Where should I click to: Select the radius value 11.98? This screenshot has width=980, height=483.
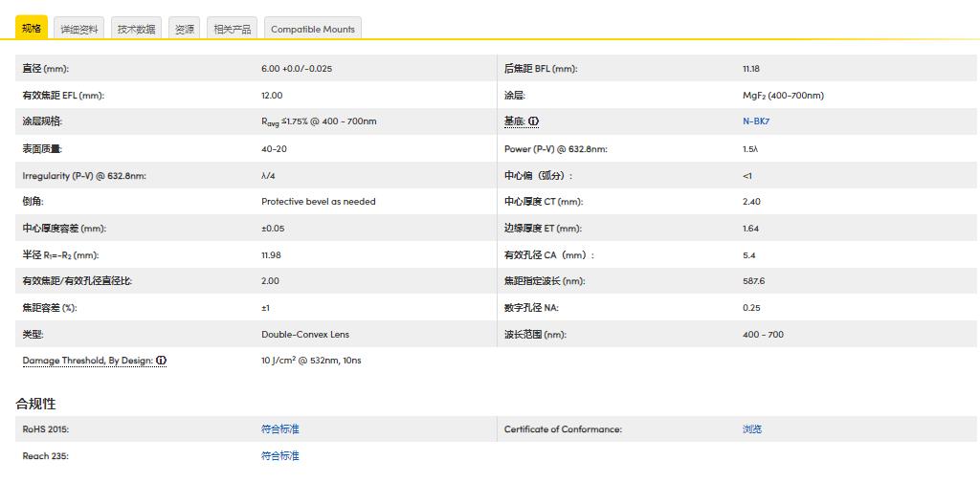tap(271, 255)
